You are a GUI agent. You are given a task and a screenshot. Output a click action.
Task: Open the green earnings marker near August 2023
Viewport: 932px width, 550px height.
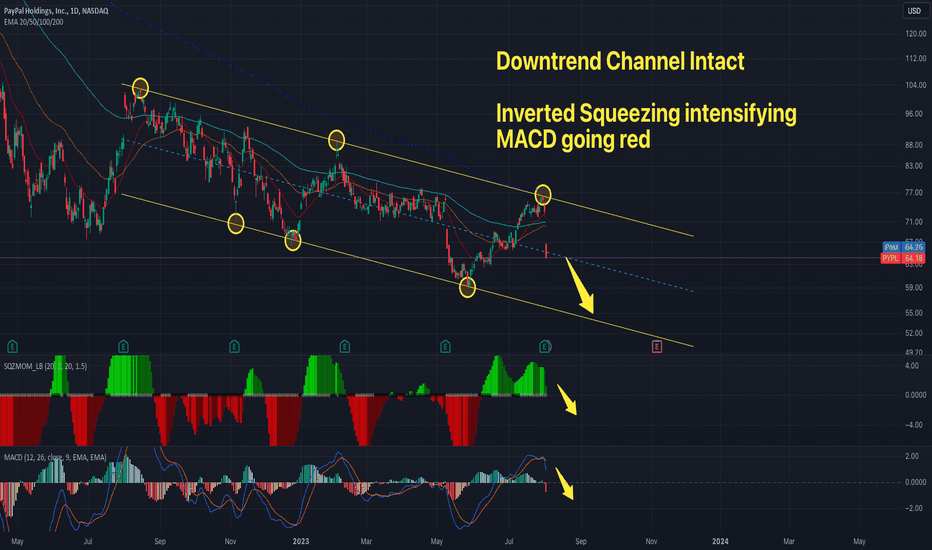tap(544, 347)
